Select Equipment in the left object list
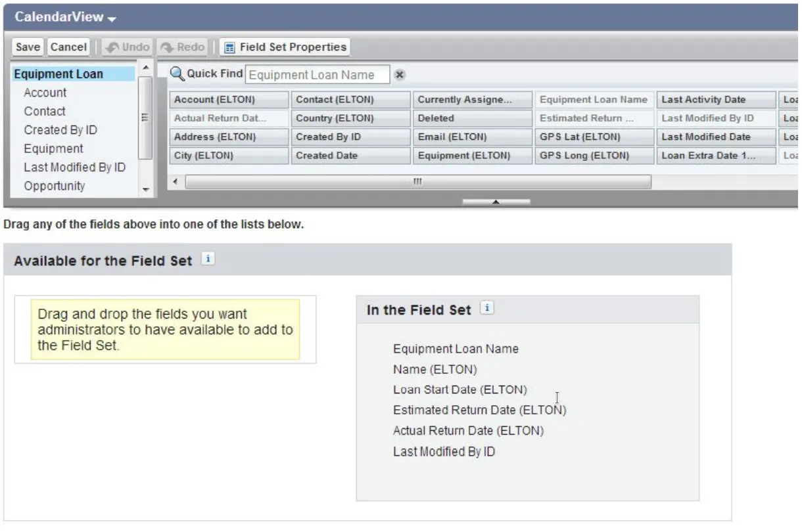Screen dimensions: 802x532 54,148
